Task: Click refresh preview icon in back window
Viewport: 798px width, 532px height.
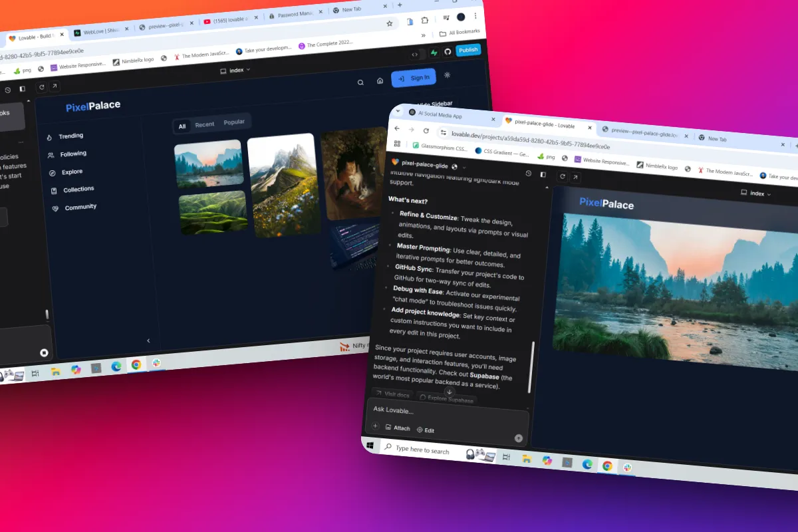Action: [x=42, y=87]
